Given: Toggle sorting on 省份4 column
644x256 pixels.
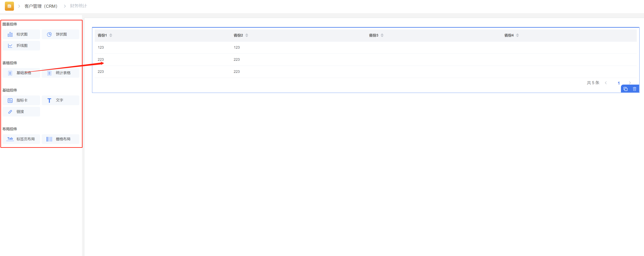Looking at the screenshot, I should tap(517, 35).
